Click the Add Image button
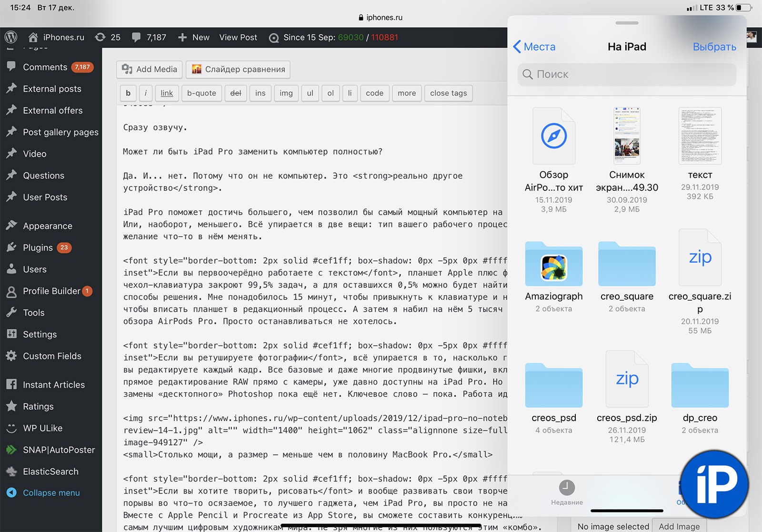762x532 pixels. [x=679, y=526]
